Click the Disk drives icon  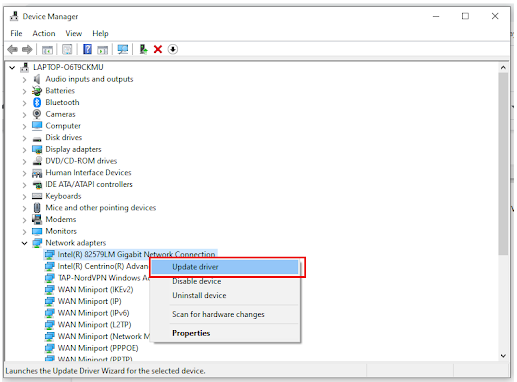point(37,138)
